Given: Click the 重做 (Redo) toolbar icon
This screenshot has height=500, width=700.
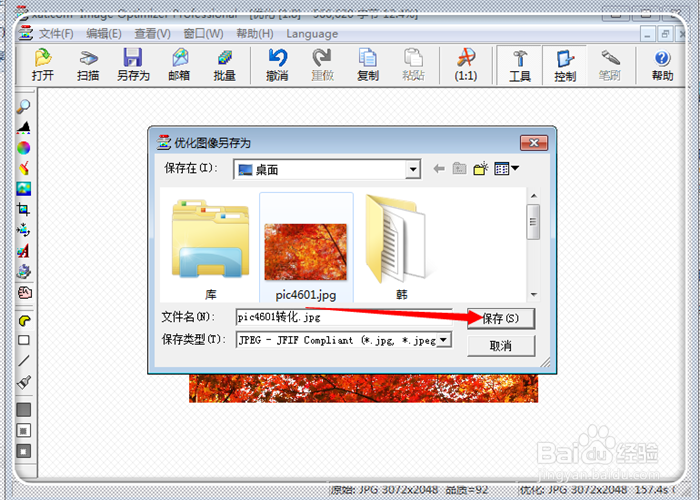Looking at the screenshot, I should [322, 65].
